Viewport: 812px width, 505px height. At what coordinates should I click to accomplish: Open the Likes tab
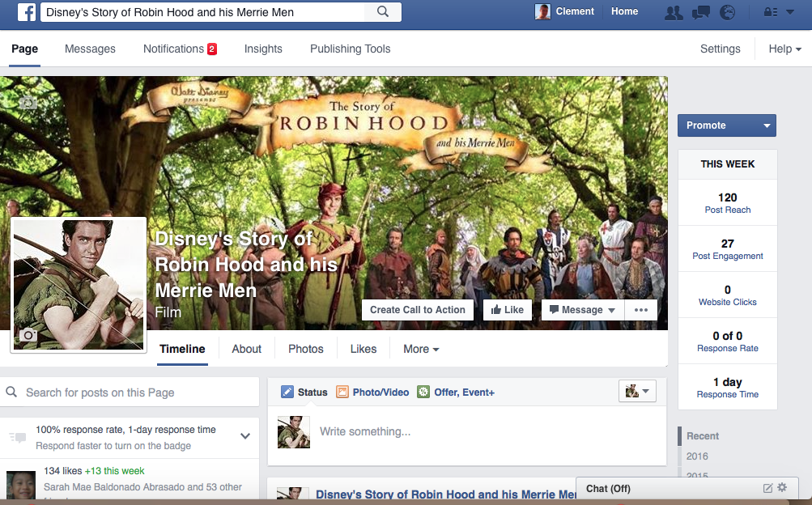363,350
